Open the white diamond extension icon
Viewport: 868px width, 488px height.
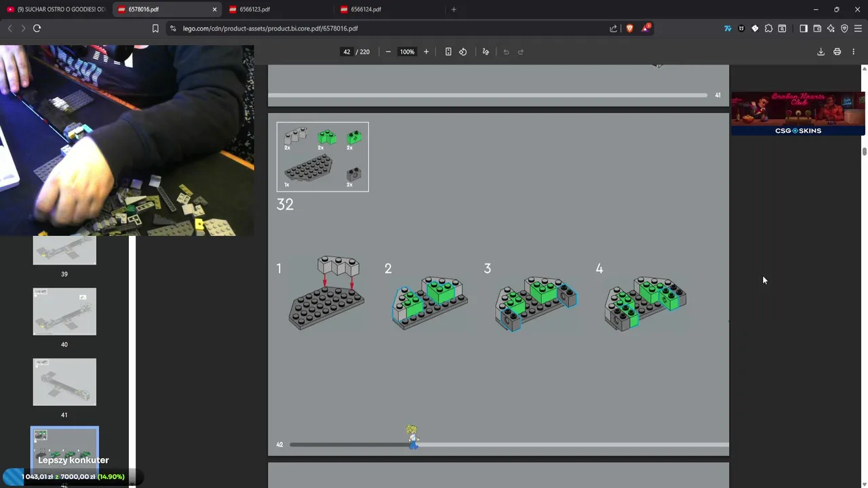pos(755,28)
